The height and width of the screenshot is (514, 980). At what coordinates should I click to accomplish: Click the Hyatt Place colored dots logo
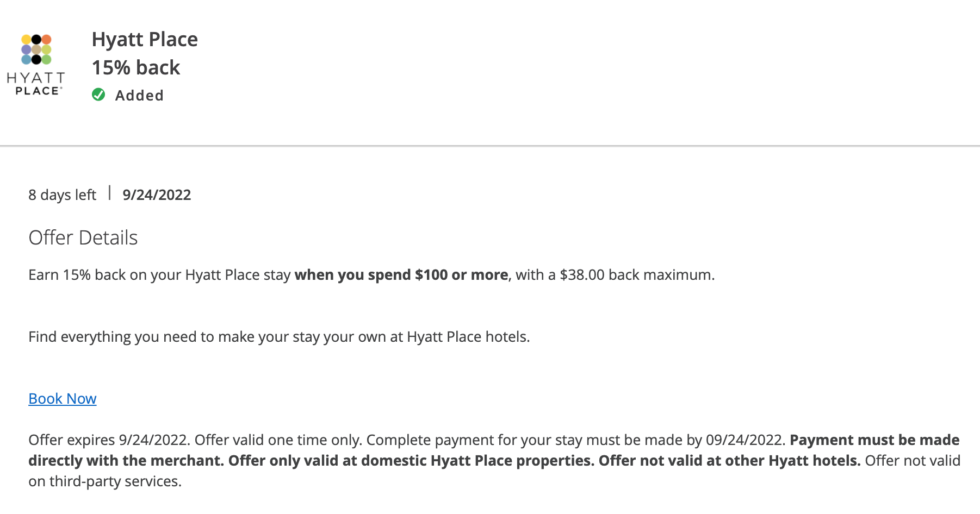(x=36, y=49)
